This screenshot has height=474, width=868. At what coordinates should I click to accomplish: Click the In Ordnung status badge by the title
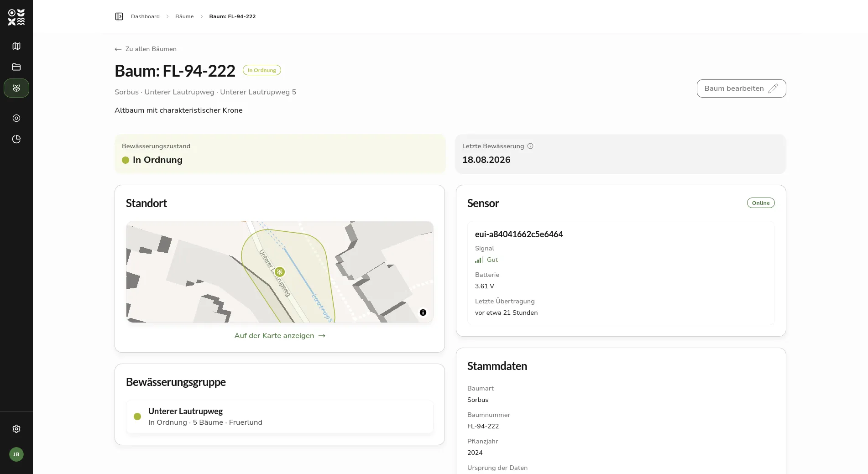tap(262, 70)
